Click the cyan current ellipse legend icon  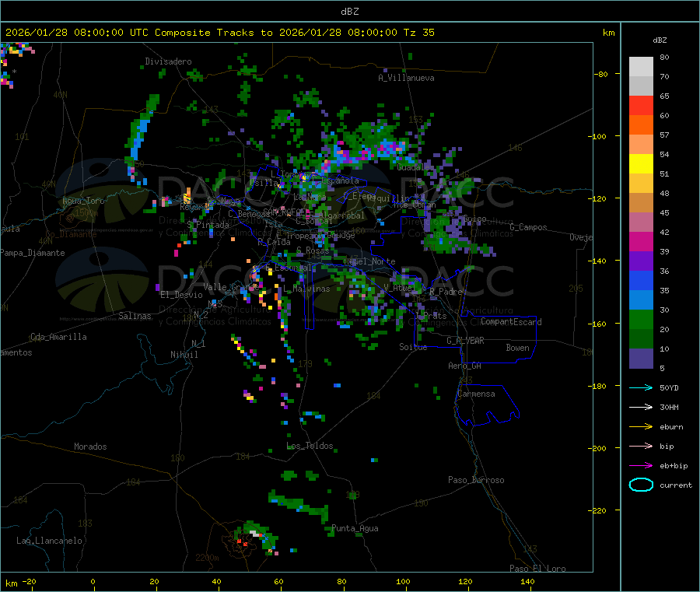(x=641, y=485)
